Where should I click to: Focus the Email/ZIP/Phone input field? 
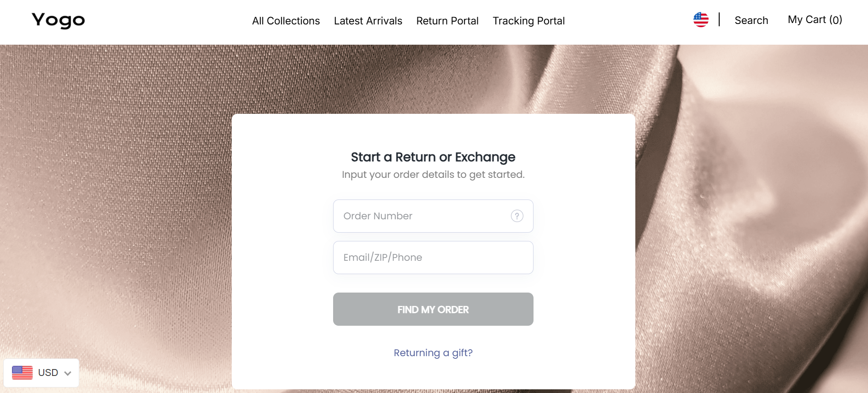(x=433, y=258)
